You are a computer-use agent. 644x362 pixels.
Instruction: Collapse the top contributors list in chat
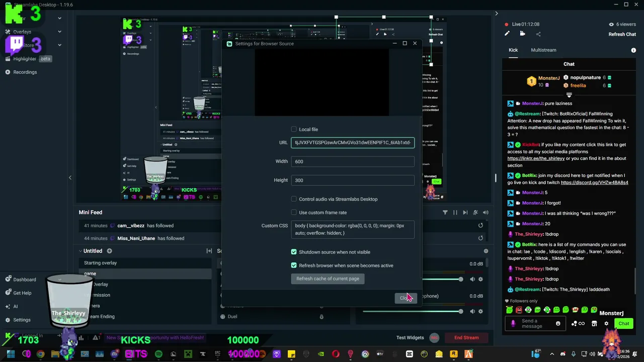pos(569,95)
